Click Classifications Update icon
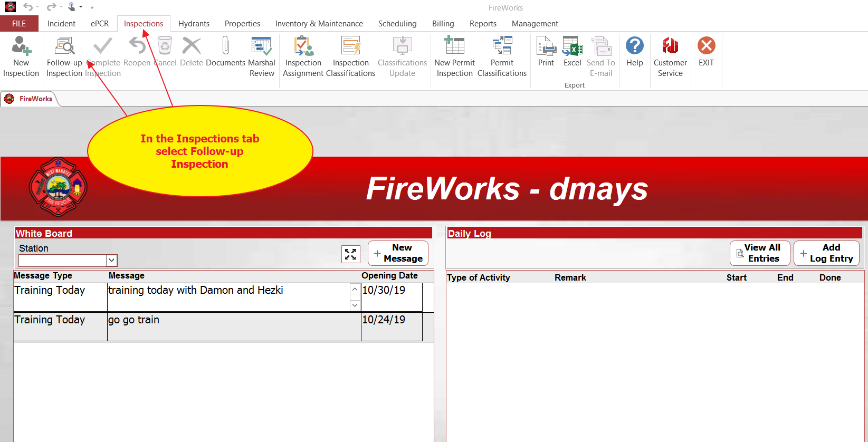Image resolution: width=868 pixels, height=442 pixels. tap(402, 46)
